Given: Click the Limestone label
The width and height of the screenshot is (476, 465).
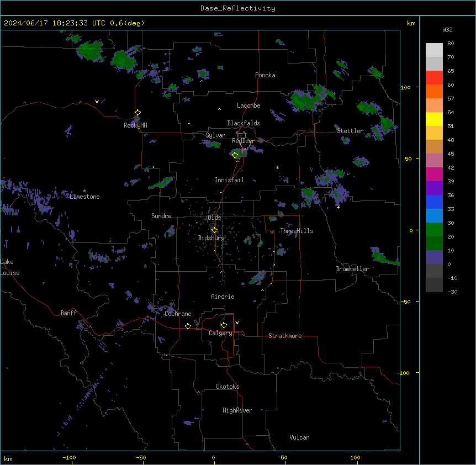Looking at the screenshot, I should click(84, 197).
